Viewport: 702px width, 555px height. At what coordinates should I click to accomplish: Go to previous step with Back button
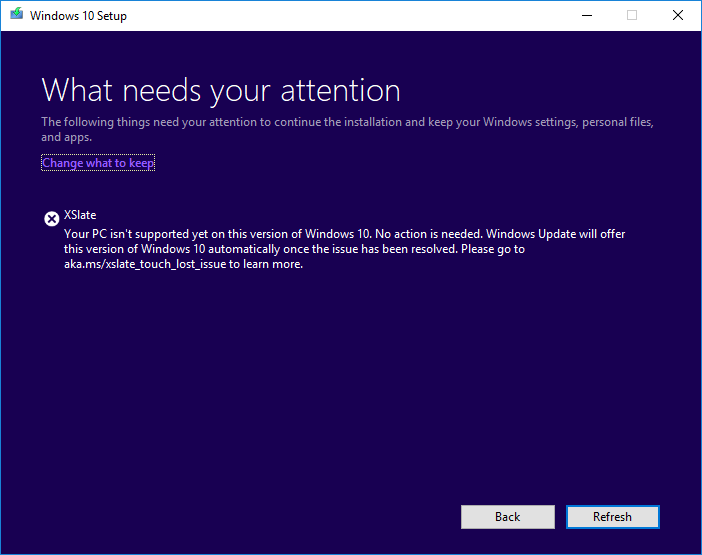pyautogui.click(x=508, y=517)
